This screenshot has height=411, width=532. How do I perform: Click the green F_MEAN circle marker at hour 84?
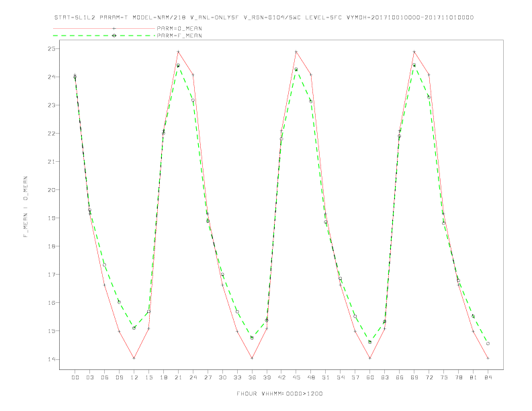point(488,344)
